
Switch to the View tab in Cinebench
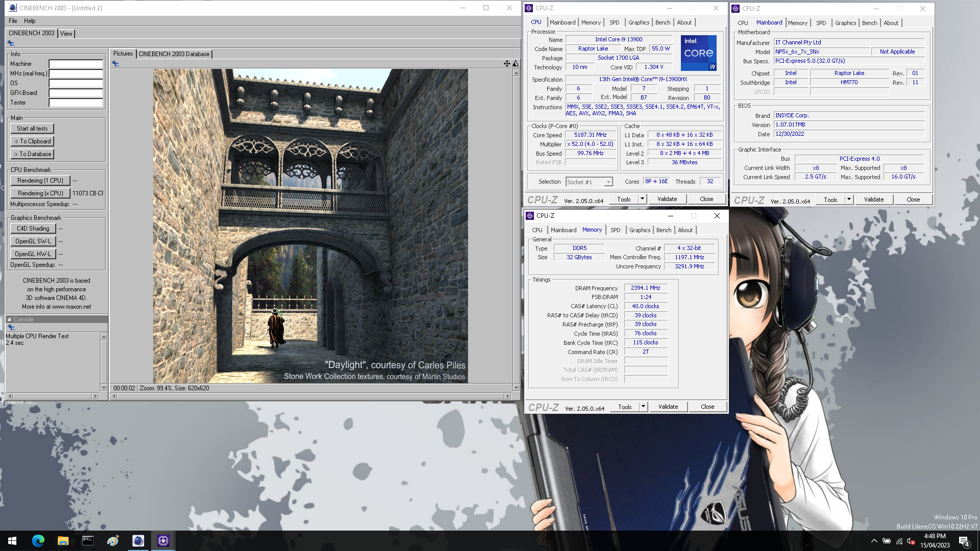pos(66,33)
